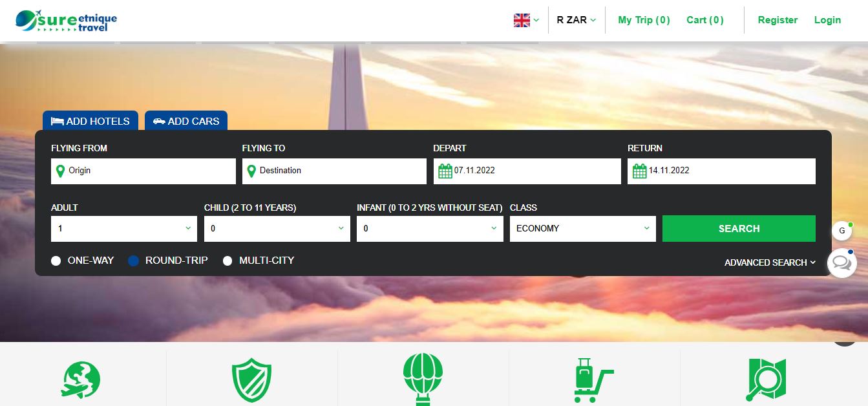The width and height of the screenshot is (868, 406).
Task: Open the Class dropdown showing Economy
Action: tap(582, 229)
